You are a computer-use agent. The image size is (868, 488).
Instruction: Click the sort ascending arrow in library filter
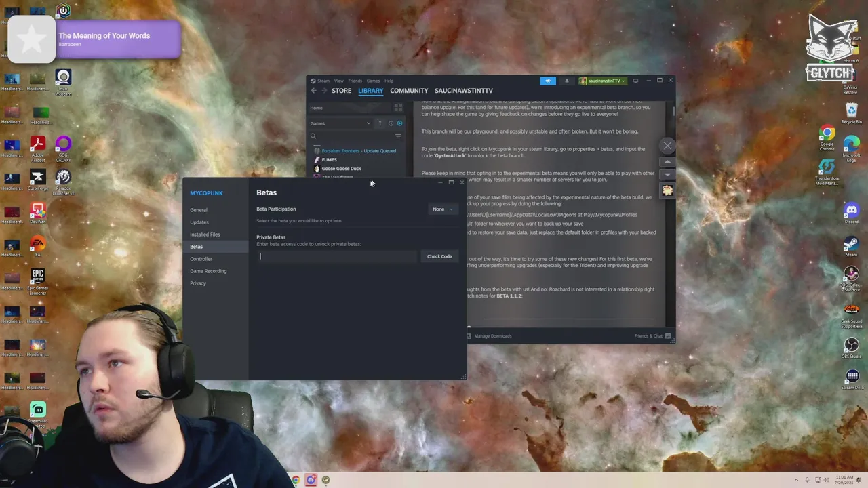pyautogui.click(x=380, y=123)
